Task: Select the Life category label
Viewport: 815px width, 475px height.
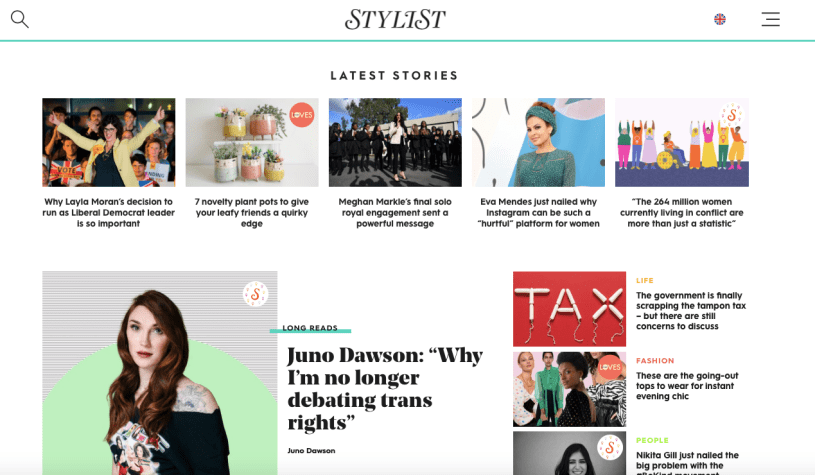Action: tap(645, 280)
